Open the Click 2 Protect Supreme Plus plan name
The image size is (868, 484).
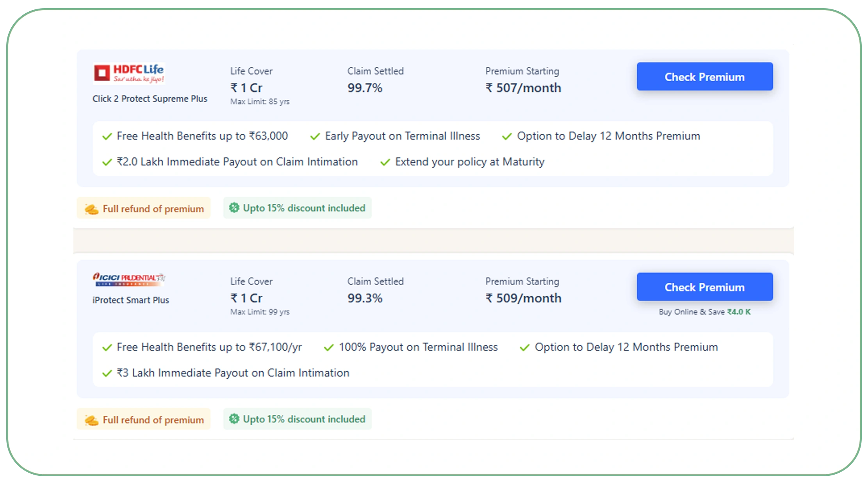tap(150, 99)
